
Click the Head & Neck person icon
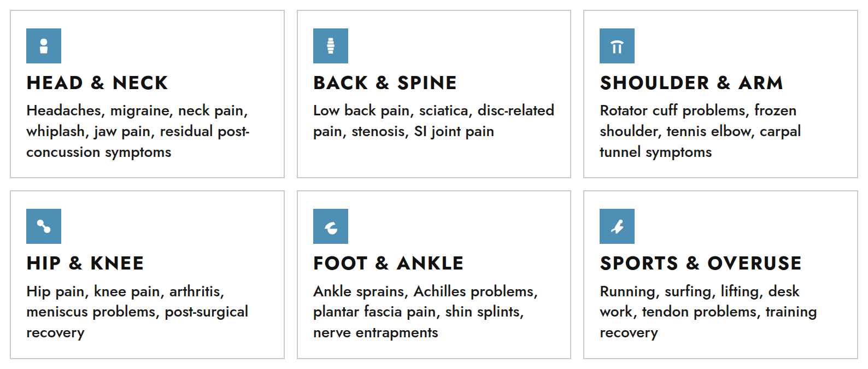pyautogui.click(x=44, y=46)
